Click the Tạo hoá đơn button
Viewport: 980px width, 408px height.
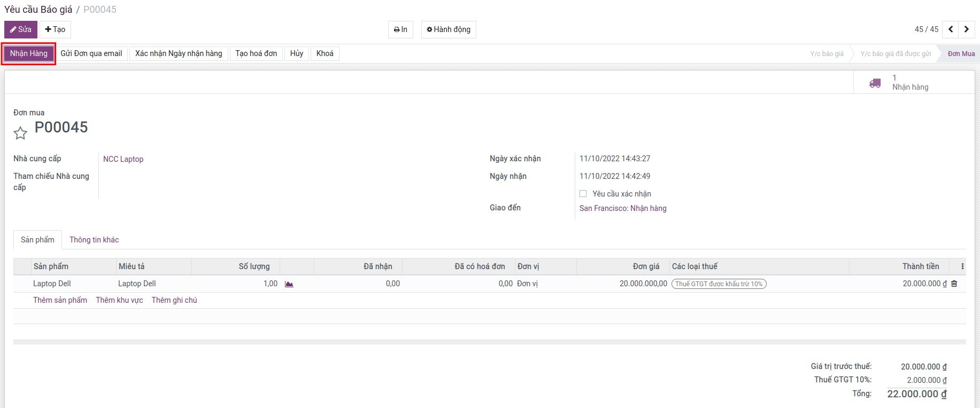click(256, 53)
